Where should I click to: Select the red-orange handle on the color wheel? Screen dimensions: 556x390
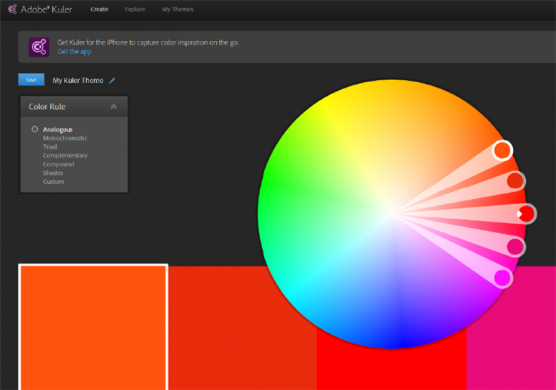516,181
